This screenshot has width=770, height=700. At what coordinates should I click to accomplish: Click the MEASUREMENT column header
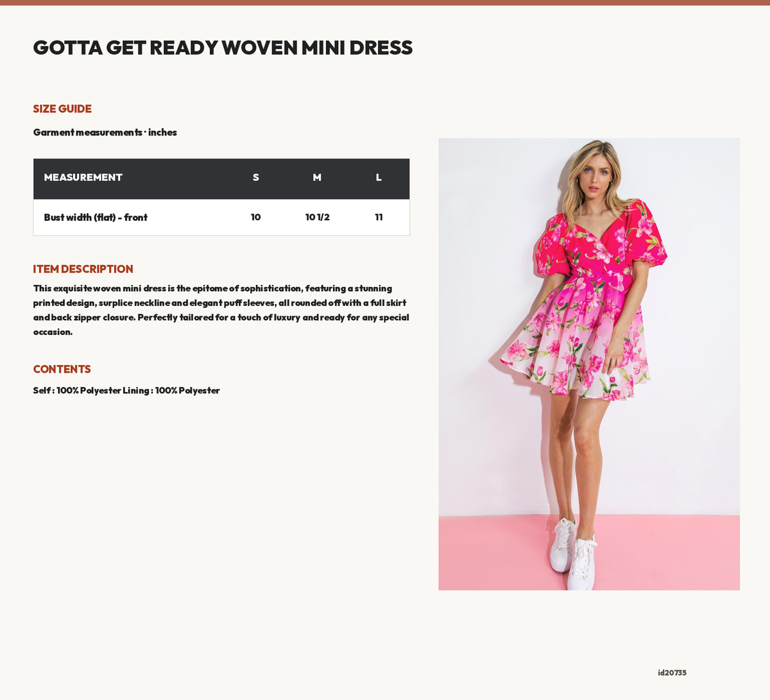pos(83,177)
